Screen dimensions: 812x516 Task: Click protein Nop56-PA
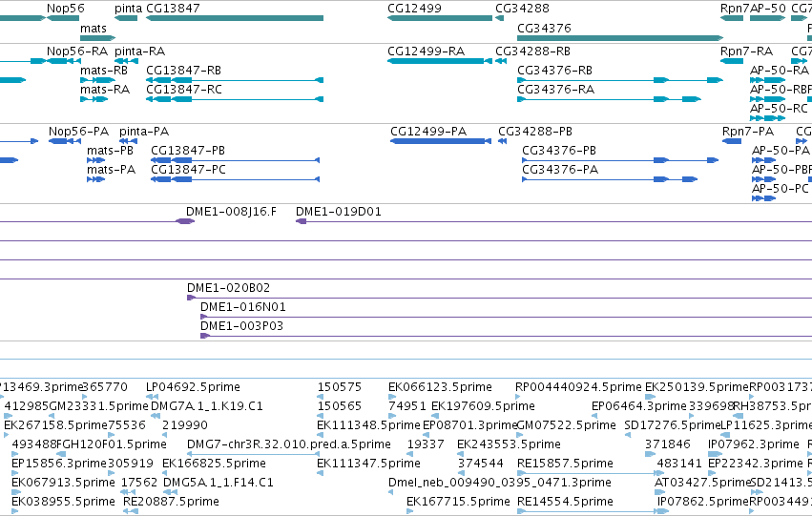(78, 132)
